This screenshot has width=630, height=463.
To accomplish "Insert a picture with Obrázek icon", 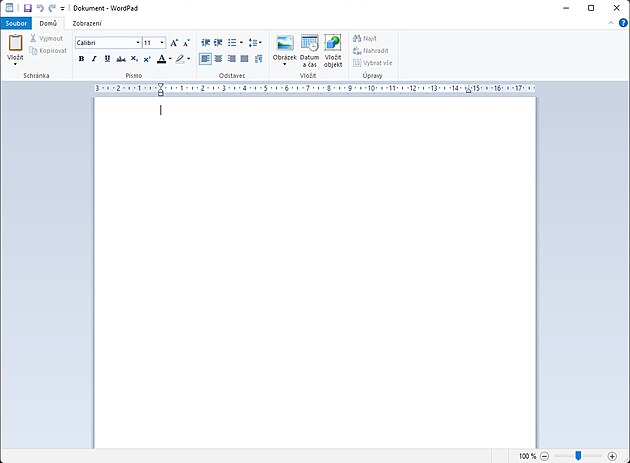I will pyautogui.click(x=285, y=43).
